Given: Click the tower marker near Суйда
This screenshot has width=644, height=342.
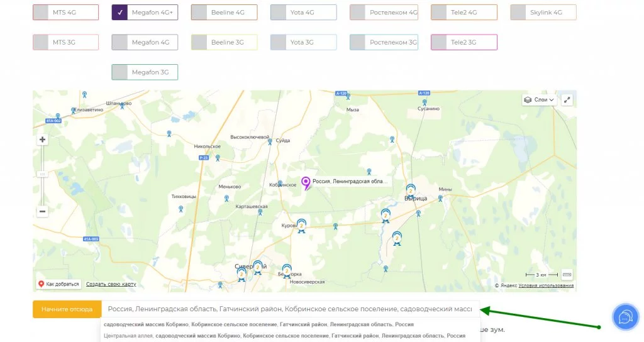Looking at the screenshot, I should (x=270, y=142).
